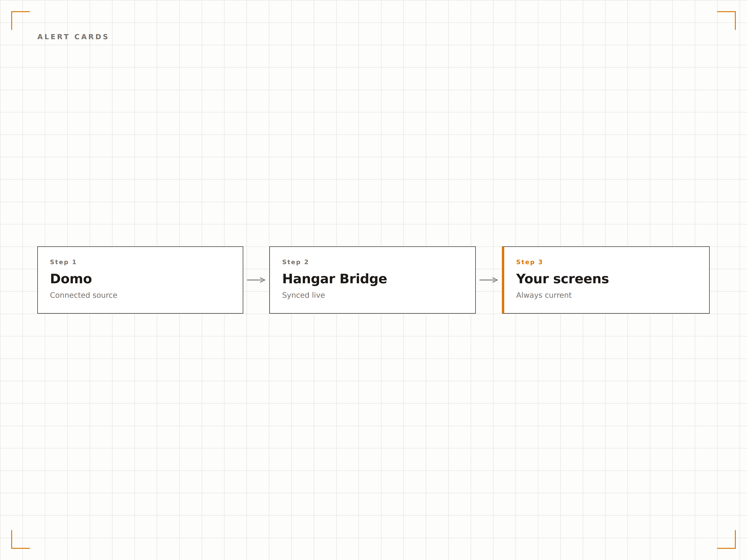Click the 'Step 1' label
Screen dimensions: 747x560
click(63, 262)
